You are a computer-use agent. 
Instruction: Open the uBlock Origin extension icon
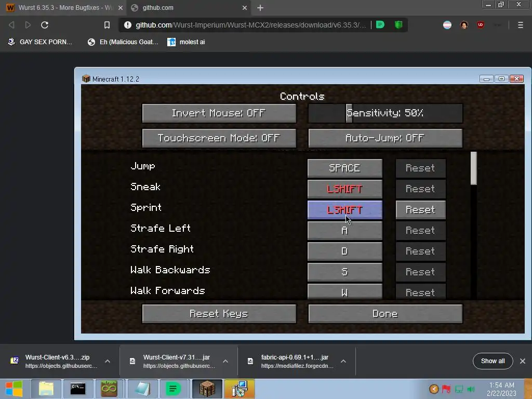(480, 25)
